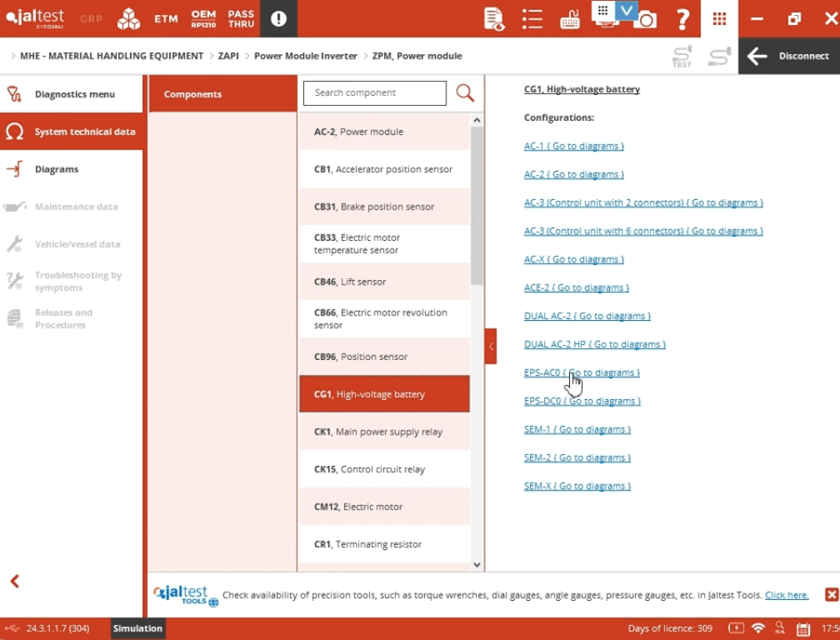
Task: Open the checklist list icon
Action: pos(532,19)
